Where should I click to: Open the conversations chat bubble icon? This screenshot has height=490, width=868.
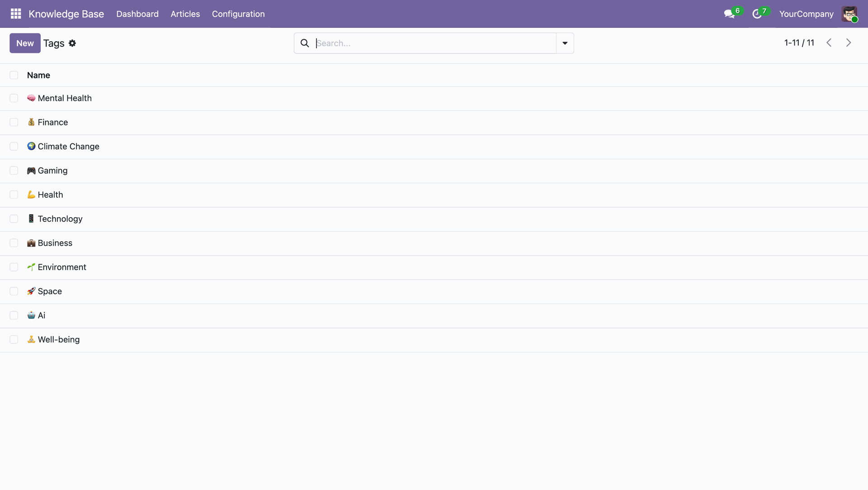729,14
